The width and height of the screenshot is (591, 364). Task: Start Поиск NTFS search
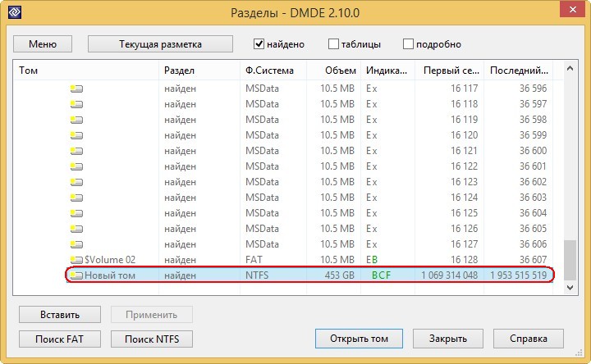(x=152, y=339)
